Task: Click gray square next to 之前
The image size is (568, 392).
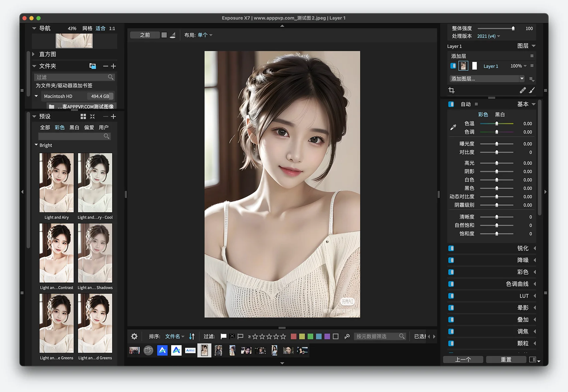Action: (x=164, y=35)
